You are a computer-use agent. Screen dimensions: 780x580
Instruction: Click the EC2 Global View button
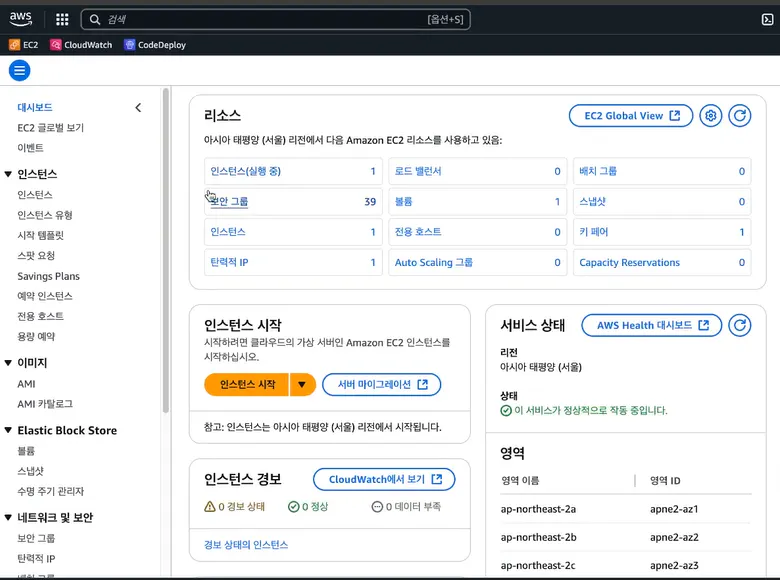[631, 116]
